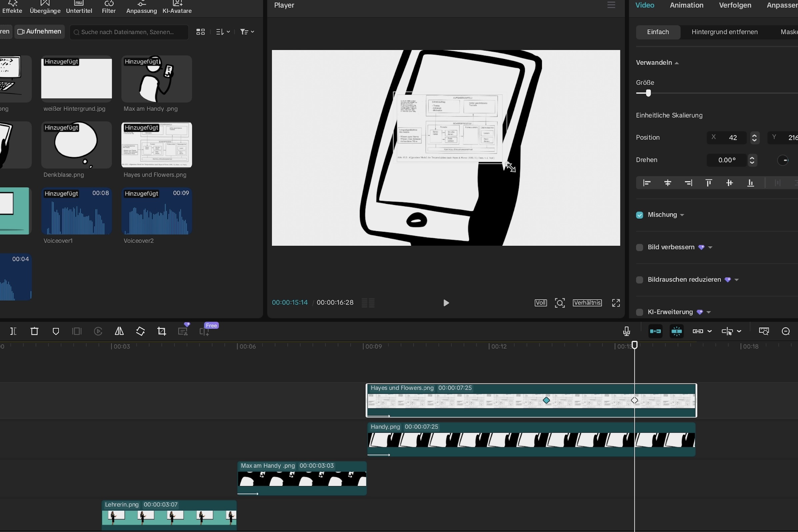Zoom out timeline with minus icon
This screenshot has height=532, width=798.
click(x=785, y=331)
